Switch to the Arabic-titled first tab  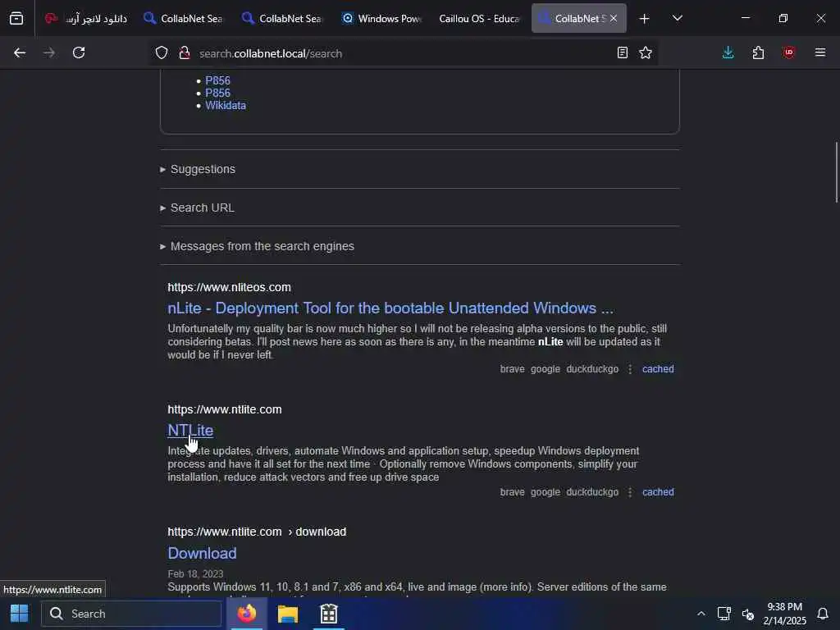pos(85,18)
